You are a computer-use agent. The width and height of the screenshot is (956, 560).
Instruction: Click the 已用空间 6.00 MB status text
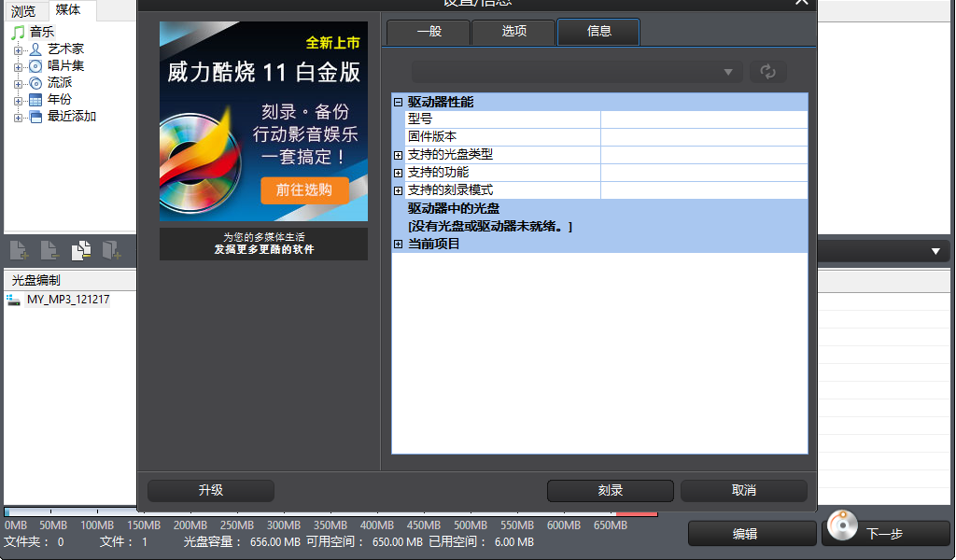click(482, 541)
